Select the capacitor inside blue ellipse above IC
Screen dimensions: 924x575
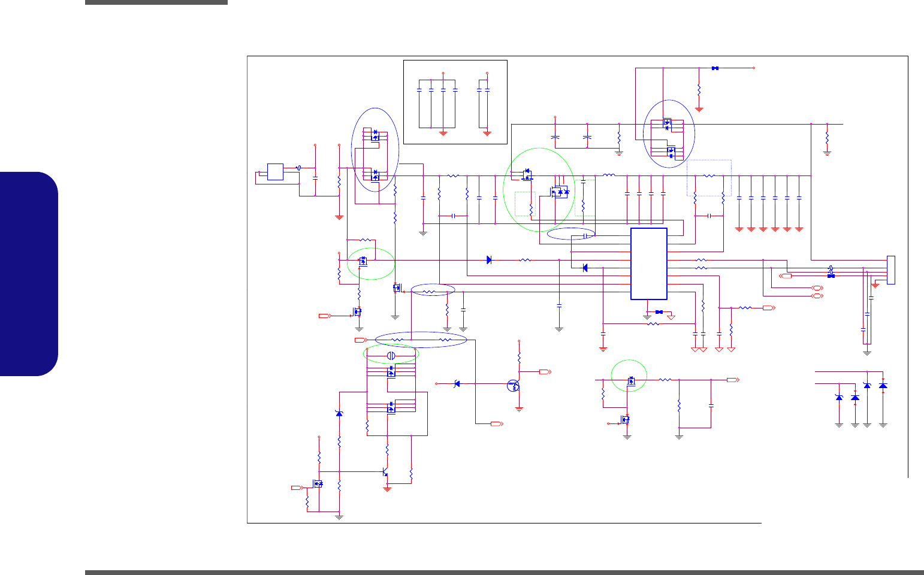tap(585, 235)
